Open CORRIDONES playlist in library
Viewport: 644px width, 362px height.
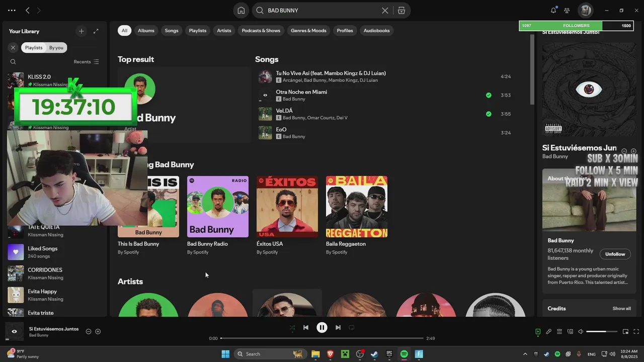(x=55, y=274)
